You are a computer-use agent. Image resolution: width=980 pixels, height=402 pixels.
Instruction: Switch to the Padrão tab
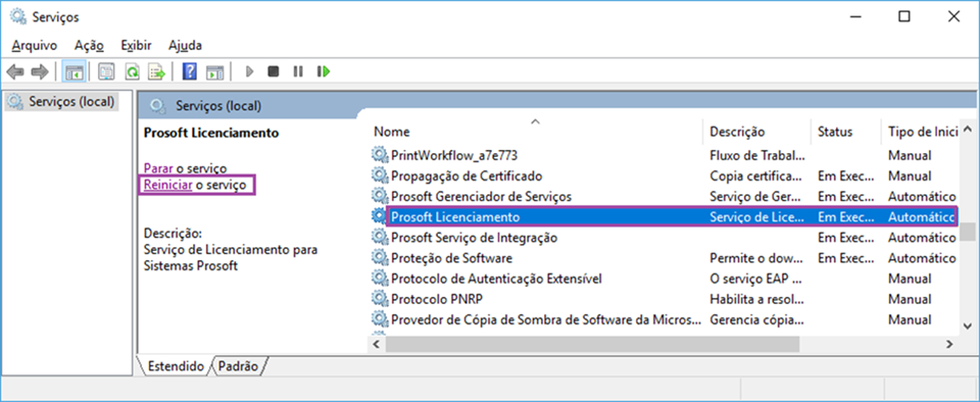tap(238, 366)
